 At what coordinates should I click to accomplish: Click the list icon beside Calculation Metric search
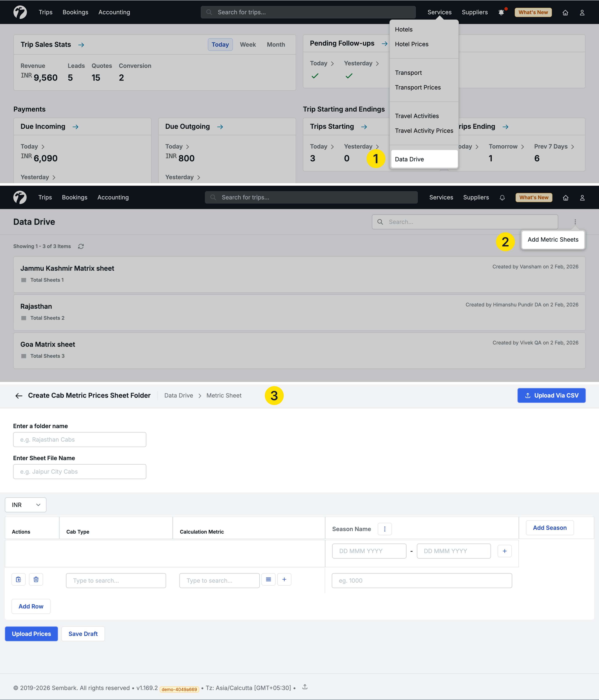click(268, 579)
